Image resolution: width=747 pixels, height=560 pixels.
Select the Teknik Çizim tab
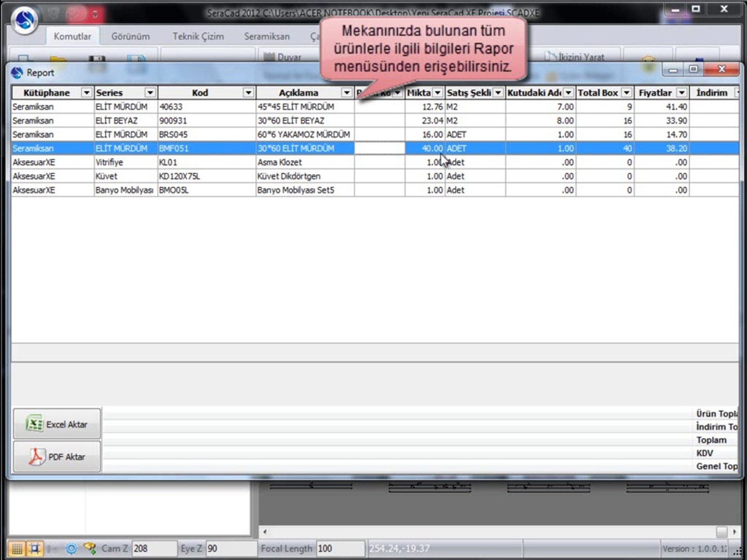198,36
